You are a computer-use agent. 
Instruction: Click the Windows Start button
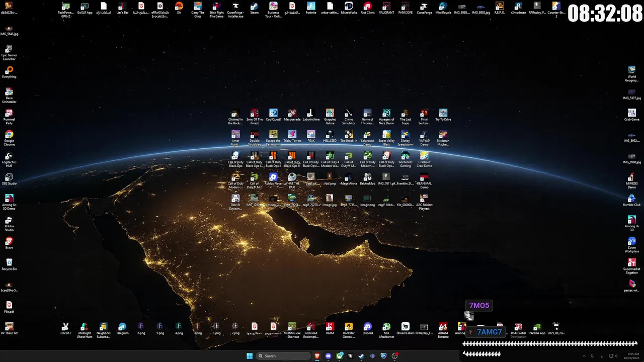[x=250, y=356]
